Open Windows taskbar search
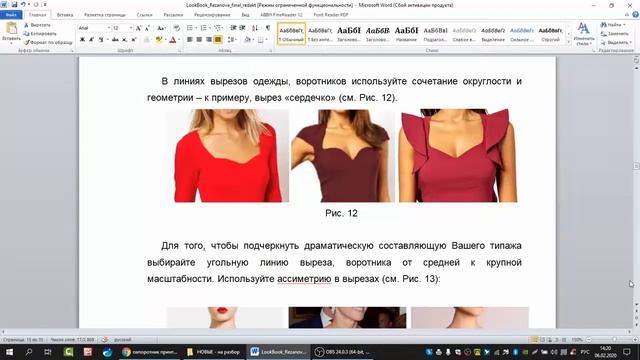Image resolution: width=640 pixels, height=360 pixels. coord(29,351)
